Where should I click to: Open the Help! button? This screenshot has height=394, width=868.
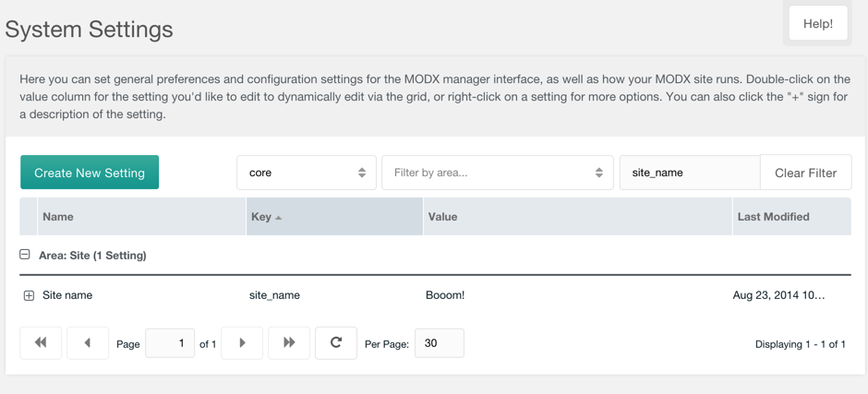(x=817, y=24)
